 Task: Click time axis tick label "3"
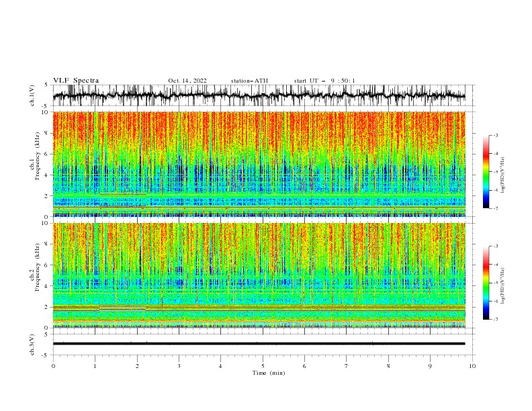click(x=179, y=366)
